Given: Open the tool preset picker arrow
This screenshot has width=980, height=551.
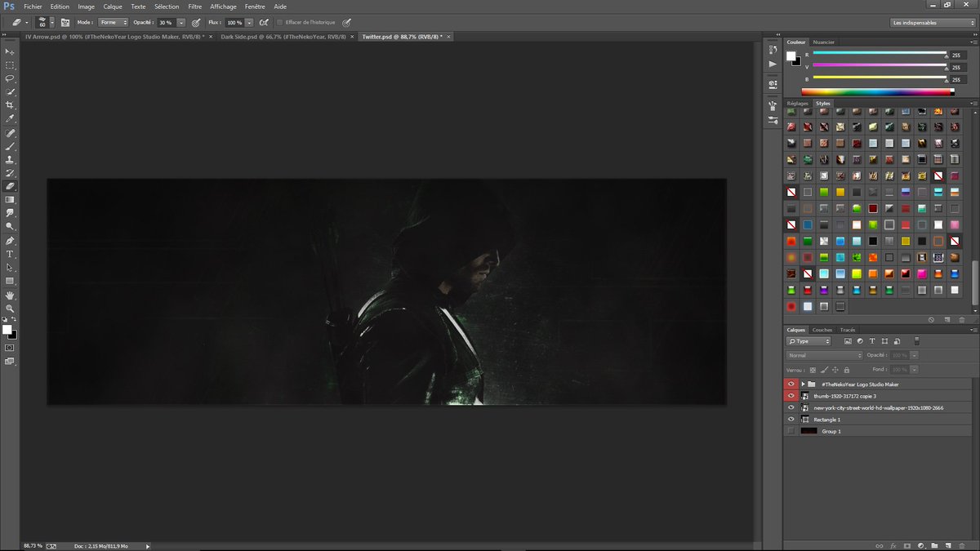Looking at the screenshot, I should 26,23.
